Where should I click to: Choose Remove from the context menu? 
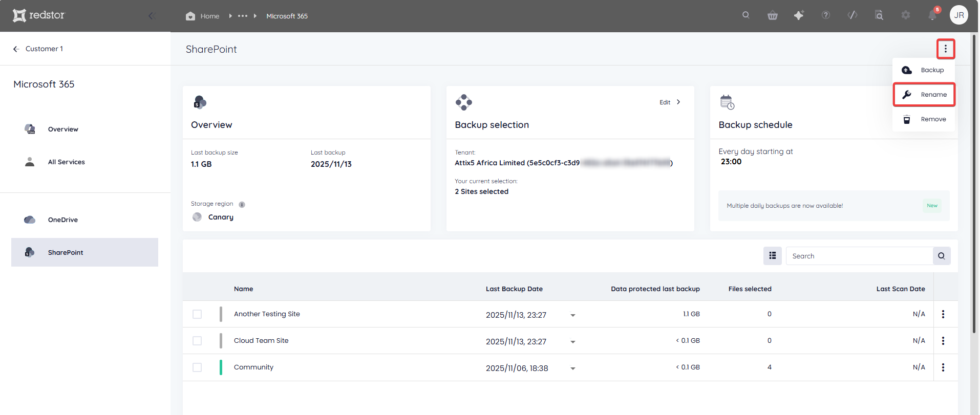click(924, 119)
